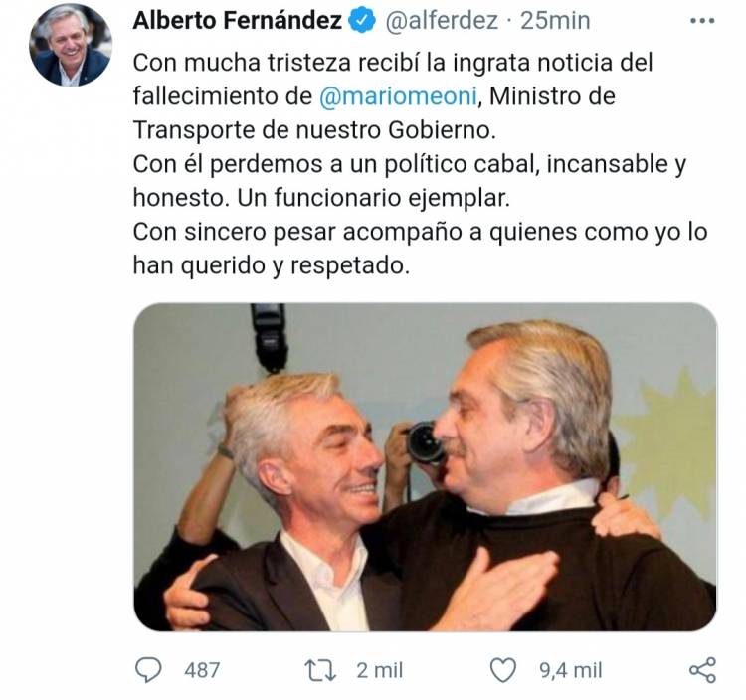
Task: Open the reply speech bubble icon
Action: (x=148, y=670)
